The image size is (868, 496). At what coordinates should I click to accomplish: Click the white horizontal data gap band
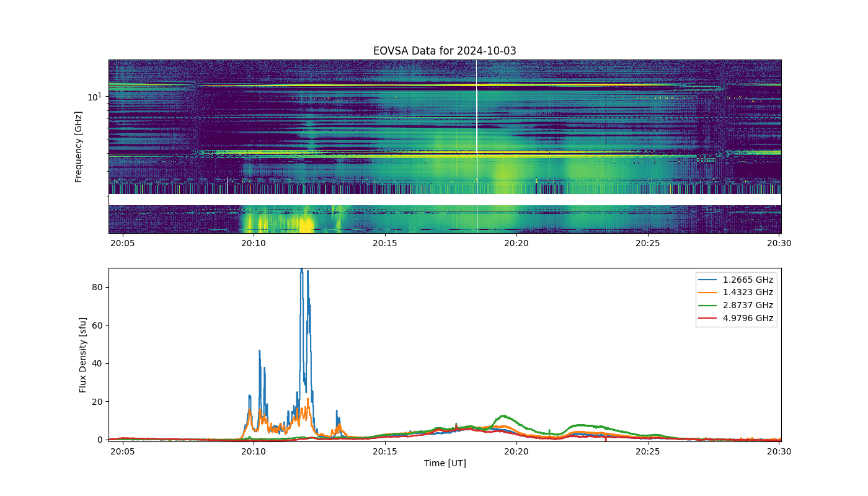tap(445, 200)
